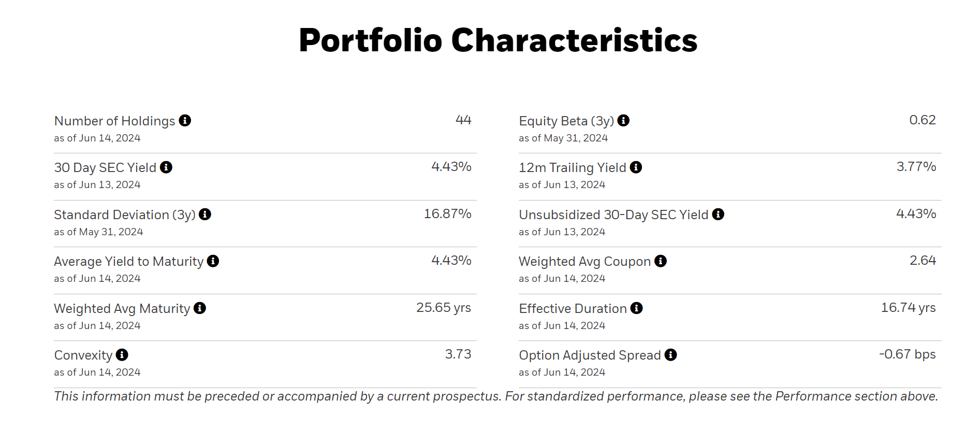The height and width of the screenshot is (428, 980).
Task: Click Average Yield to Maturity info icon
Action: 213,261
